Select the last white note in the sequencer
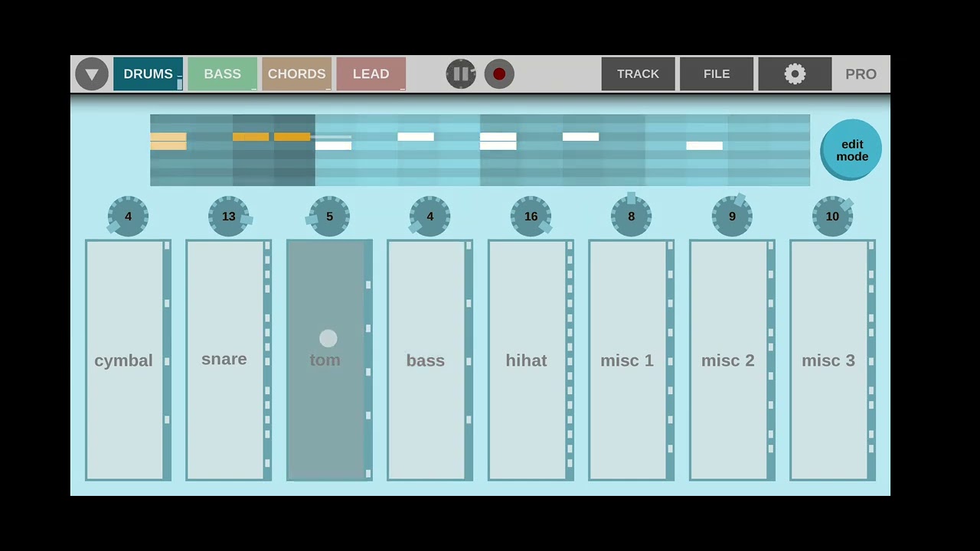The height and width of the screenshot is (551, 980). point(704,145)
